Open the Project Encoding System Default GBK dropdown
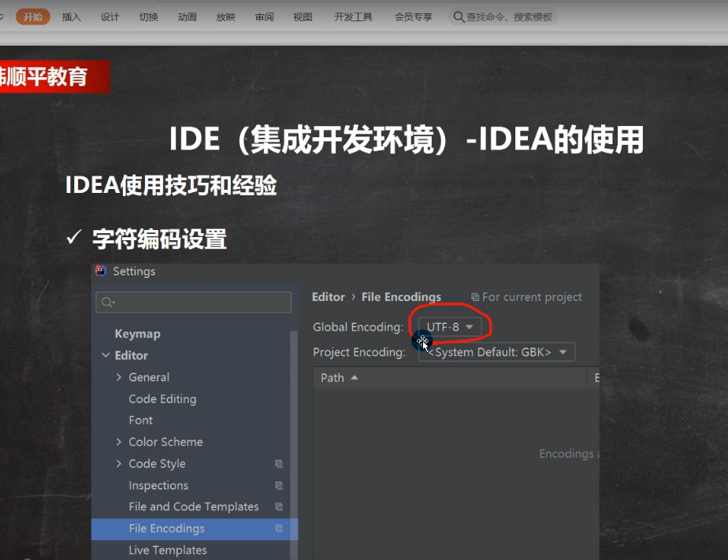Viewport: 728px width, 560px height. click(x=496, y=352)
